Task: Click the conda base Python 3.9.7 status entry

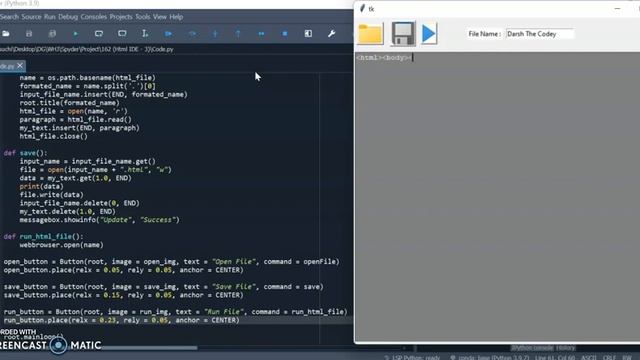Action: click(x=490, y=358)
